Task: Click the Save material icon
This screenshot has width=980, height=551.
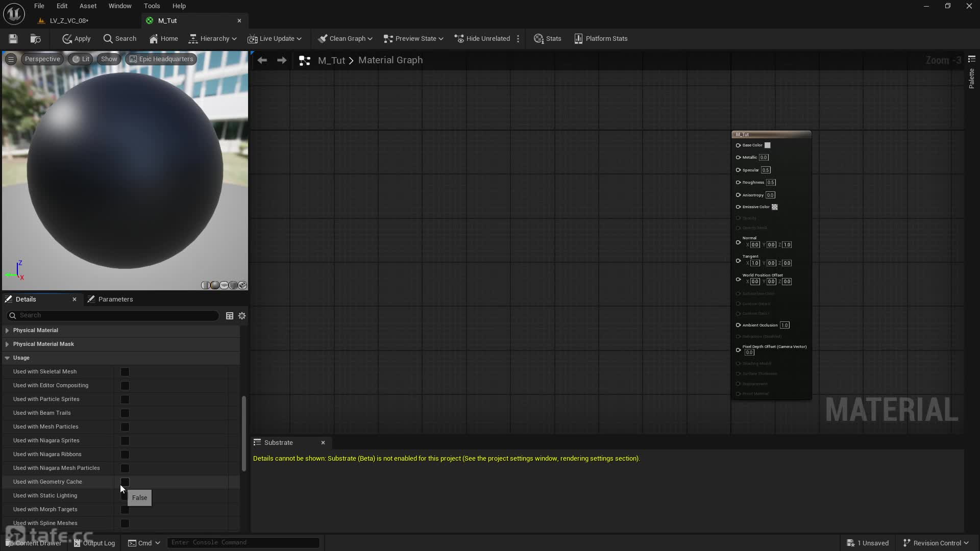Action: (x=13, y=39)
